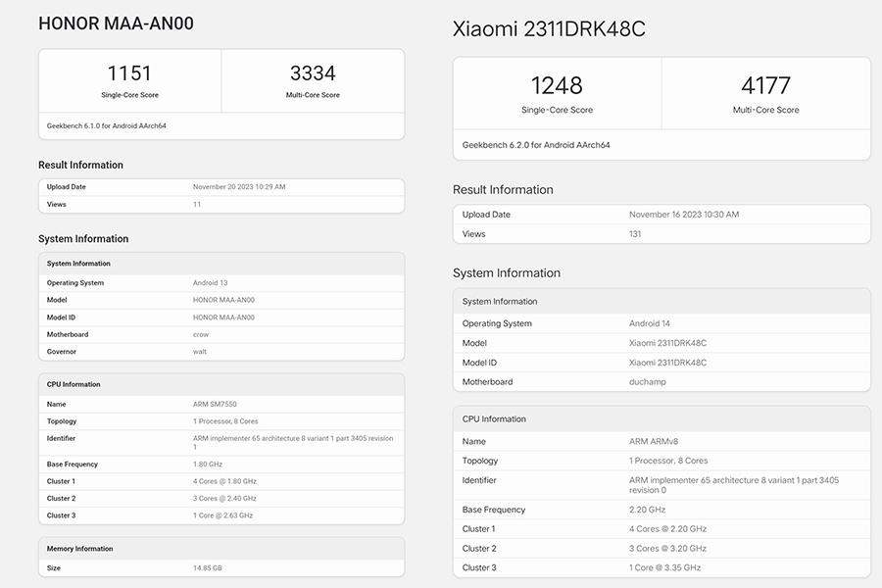Click the Xiaomi motherboard value "duchamp"
882x588 pixels.
coord(648,382)
